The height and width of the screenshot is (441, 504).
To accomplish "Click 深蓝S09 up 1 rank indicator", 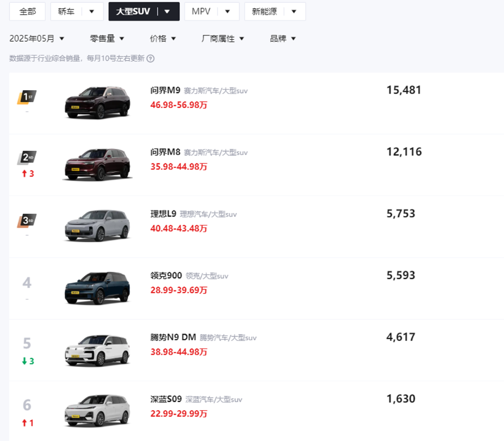I will [28, 423].
